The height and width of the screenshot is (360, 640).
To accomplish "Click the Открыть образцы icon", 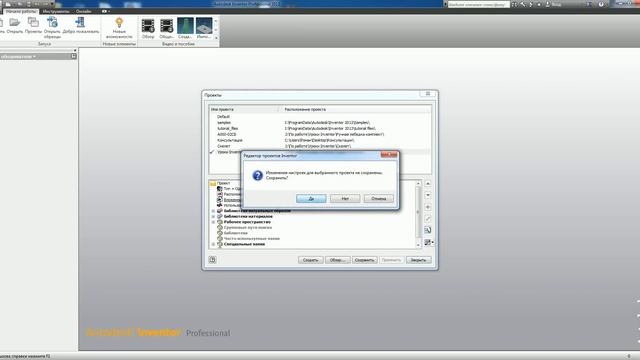I will tap(52, 22).
